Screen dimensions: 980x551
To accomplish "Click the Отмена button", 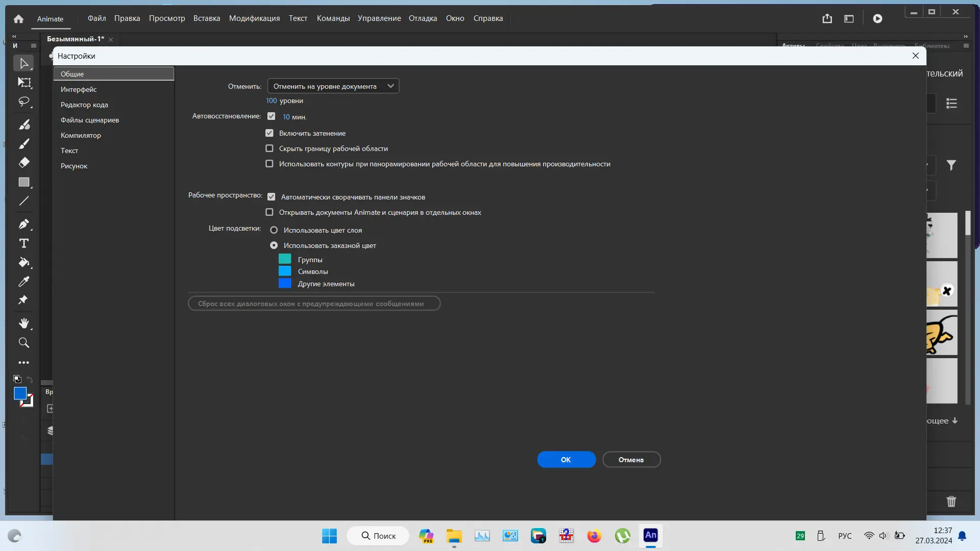I will point(631,460).
